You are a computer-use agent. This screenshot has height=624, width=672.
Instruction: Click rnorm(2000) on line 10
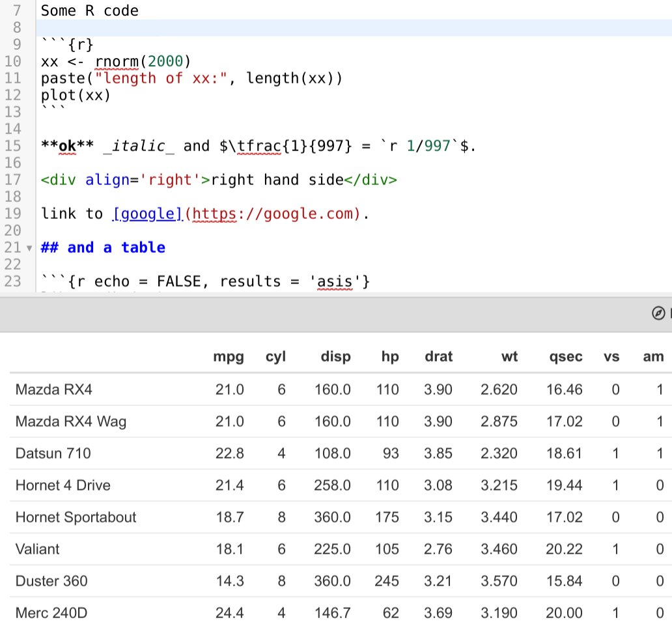[143, 61]
